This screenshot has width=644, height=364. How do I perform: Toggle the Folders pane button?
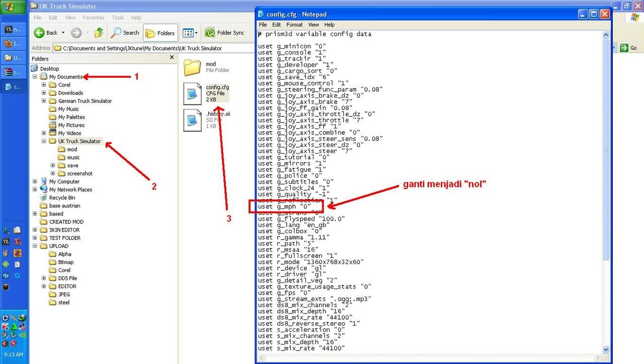(x=160, y=33)
